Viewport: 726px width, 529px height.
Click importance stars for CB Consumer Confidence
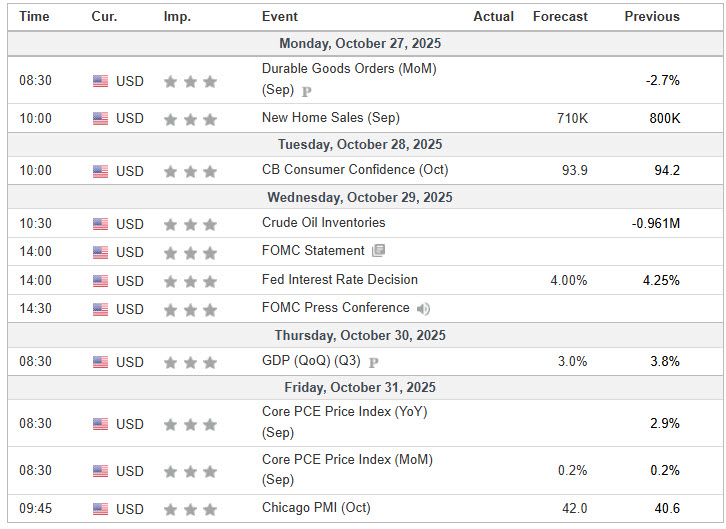pyautogui.click(x=190, y=171)
